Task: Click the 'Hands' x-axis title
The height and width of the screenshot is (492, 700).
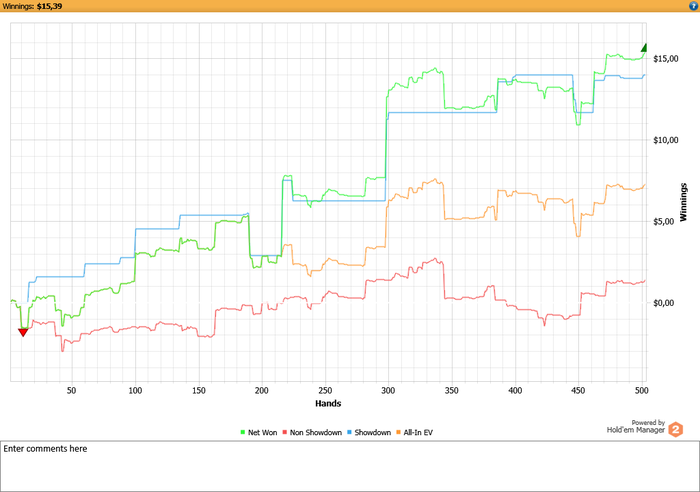Action: point(328,403)
